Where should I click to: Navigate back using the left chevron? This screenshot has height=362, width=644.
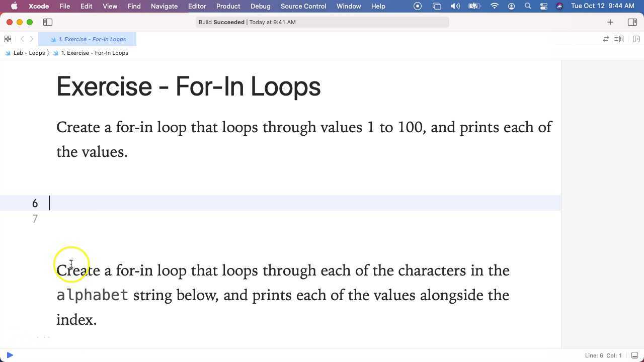22,39
